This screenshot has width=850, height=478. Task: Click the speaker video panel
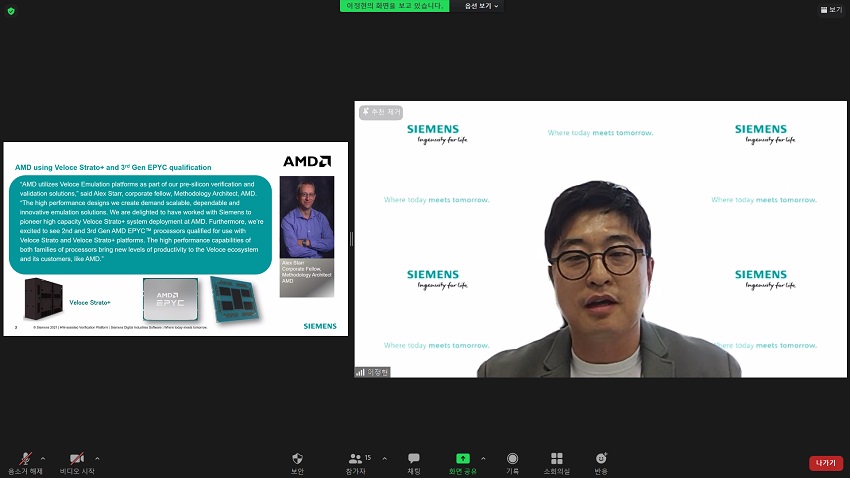tap(601, 239)
